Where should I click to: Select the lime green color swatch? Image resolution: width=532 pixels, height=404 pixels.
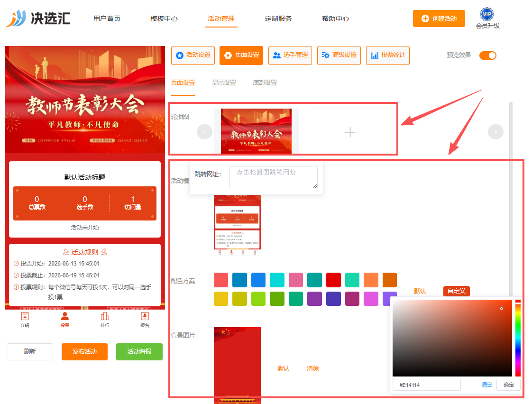(x=258, y=299)
